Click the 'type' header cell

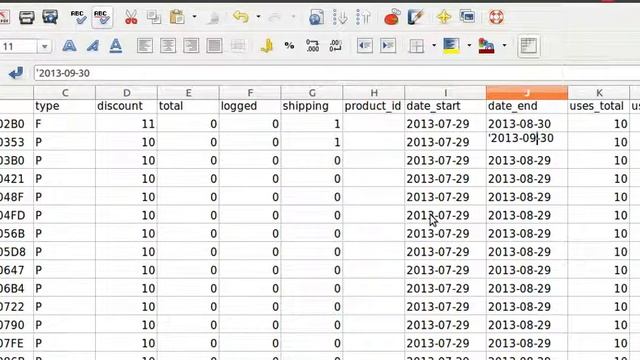pyautogui.click(x=64, y=106)
